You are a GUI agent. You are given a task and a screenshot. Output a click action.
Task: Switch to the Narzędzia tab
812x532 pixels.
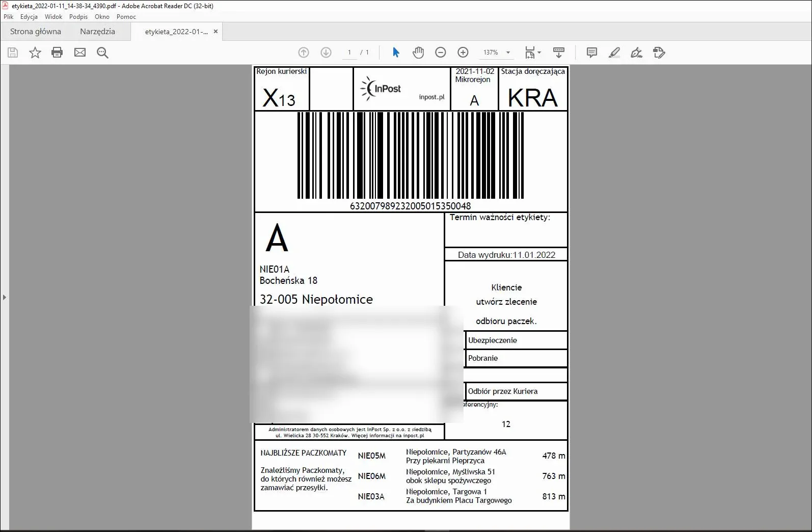[x=97, y=32]
